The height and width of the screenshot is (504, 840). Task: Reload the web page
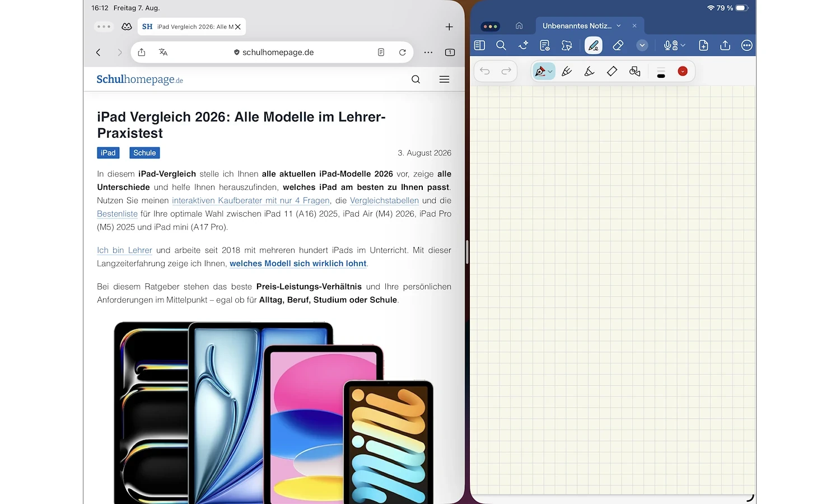tap(402, 52)
